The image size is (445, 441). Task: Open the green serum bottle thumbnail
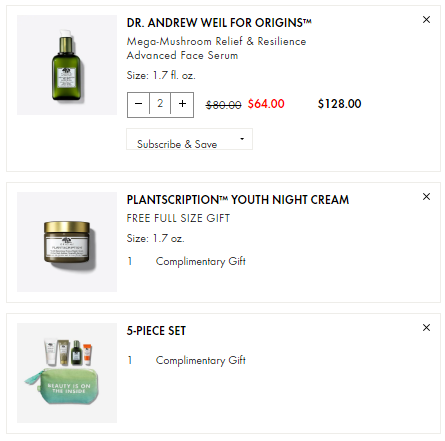[67, 65]
